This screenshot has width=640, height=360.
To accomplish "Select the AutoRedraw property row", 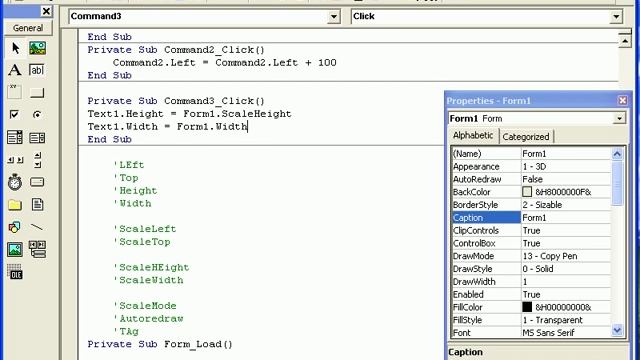I will tap(531, 179).
